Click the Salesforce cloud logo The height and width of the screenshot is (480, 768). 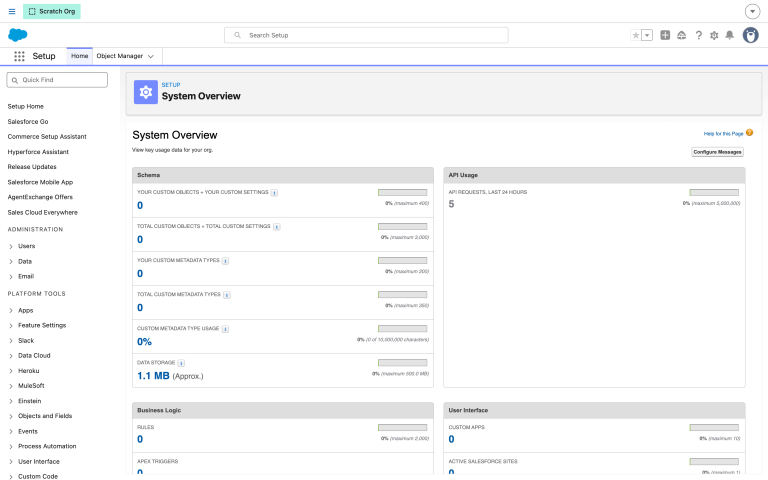(18, 35)
